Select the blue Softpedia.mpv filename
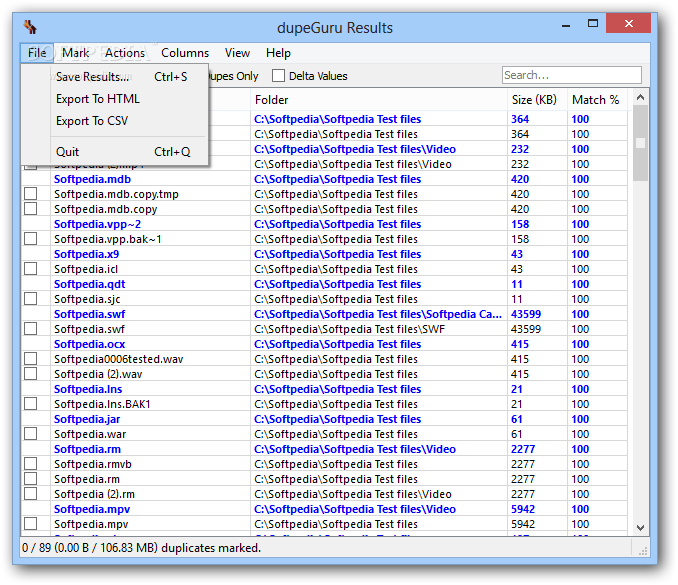The width and height of the screenshot is (678, 585). [92, 509]
